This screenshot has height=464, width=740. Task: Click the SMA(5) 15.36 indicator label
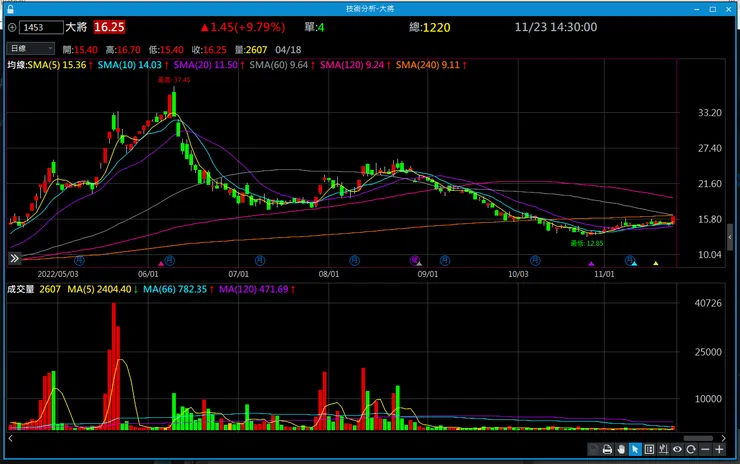[x=57, y=65]
